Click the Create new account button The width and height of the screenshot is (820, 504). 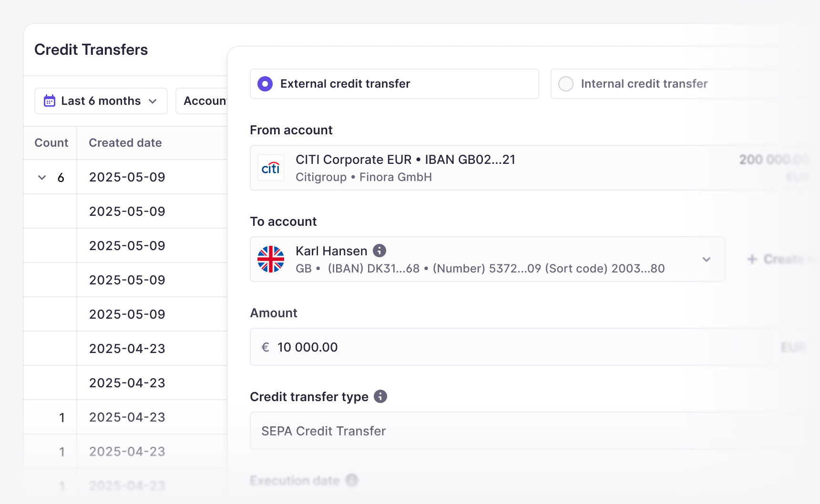(x=782, y=259)
